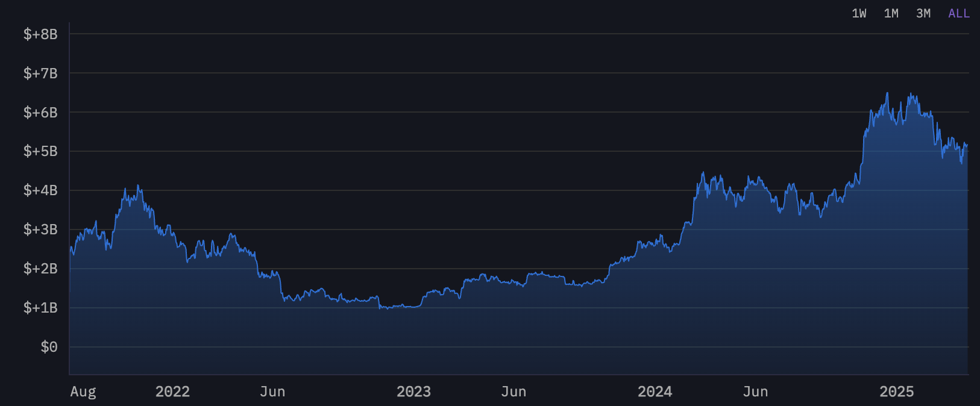Select the 1W time range
This screenshot has height=406, width=980.
pyautogui.click(x=859, y=13)
